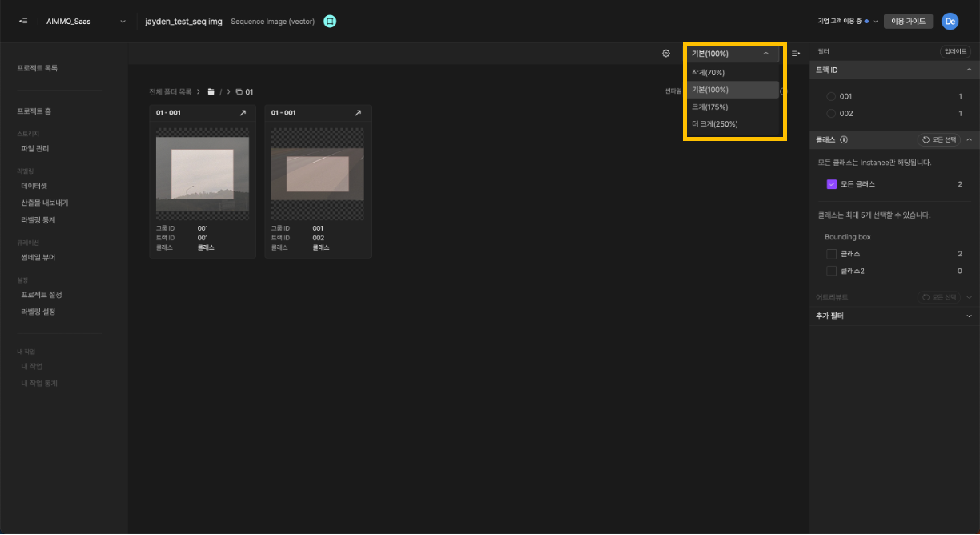Open 프로젝트 홈 in sidebar
The width and height of the screenshot is (980, 535).
pyautogui.click(x=34, y=111)
